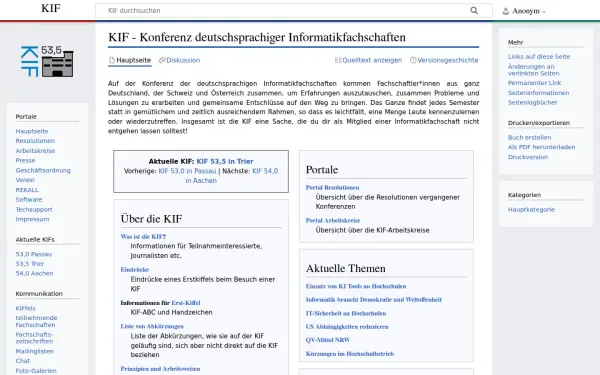Screen dimensions: 600x375
Task: Open Portal Arbeitskreise link
Action: (x=333, y=220)
